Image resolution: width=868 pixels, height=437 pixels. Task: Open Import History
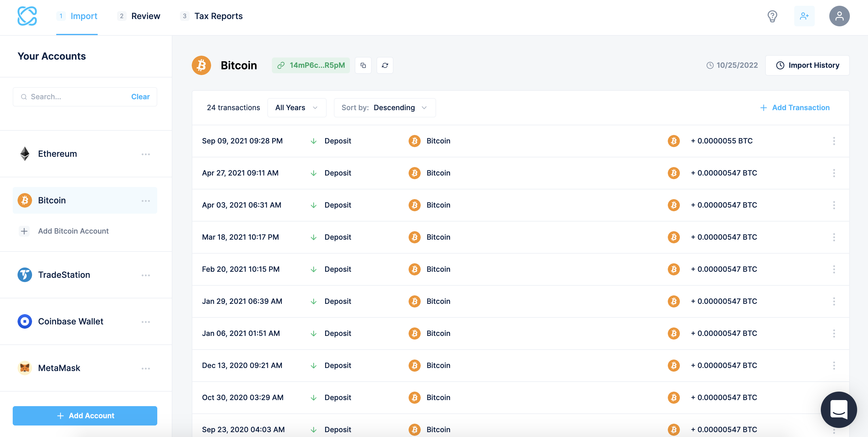[807, 65]
